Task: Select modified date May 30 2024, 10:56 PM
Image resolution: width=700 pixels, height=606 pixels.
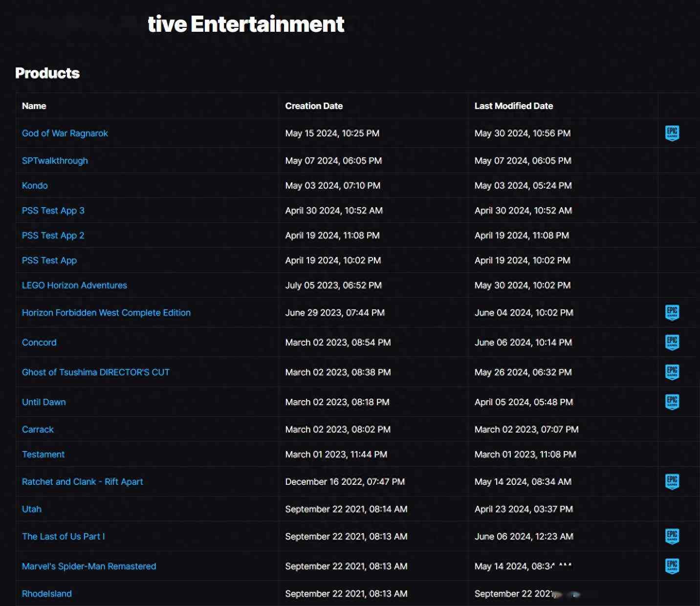Action: pyautogui.click(x=523, y=133)
